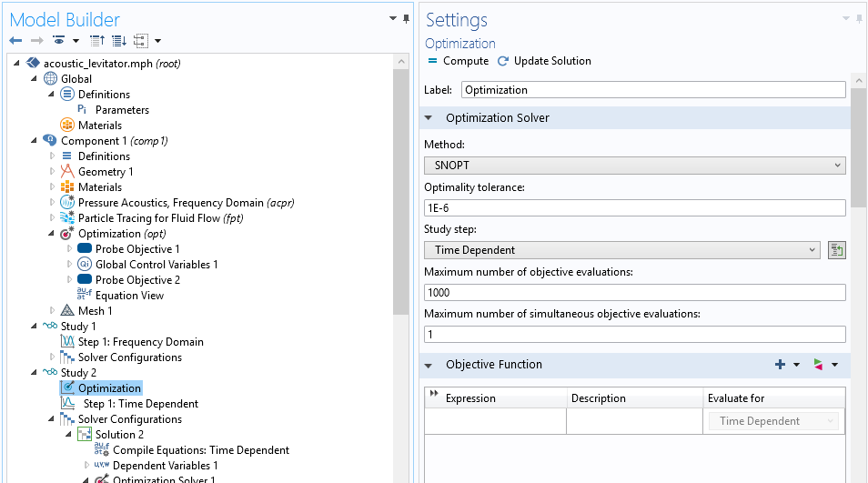Collapse the Objective Function section

coord(429,365)
